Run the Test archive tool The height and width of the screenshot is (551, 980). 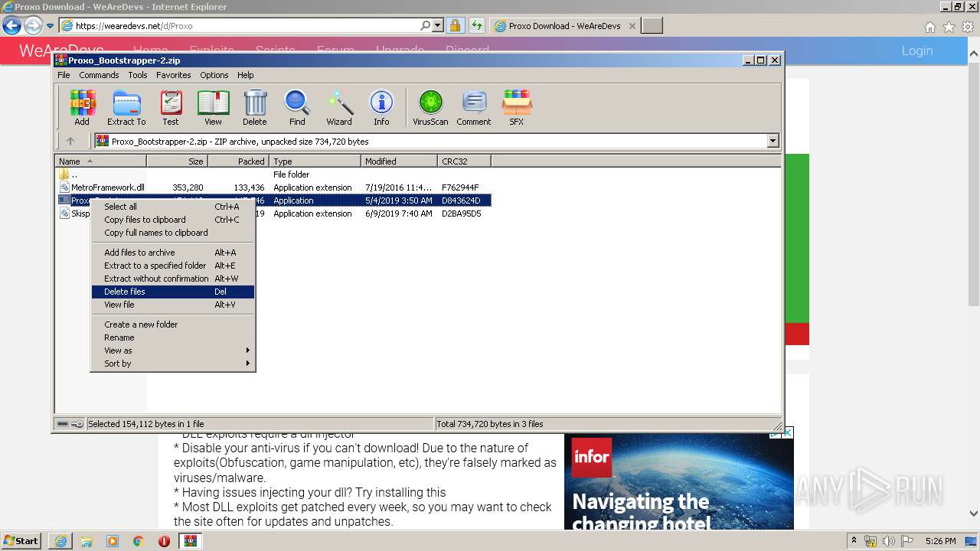(x=171, y=107)
